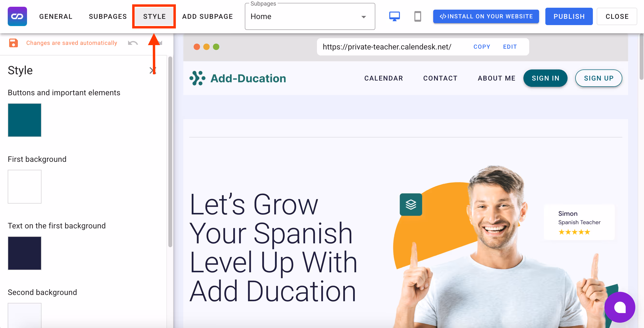Click Add Subpage in the top bar
644x328 pixels.
[207, 16]
